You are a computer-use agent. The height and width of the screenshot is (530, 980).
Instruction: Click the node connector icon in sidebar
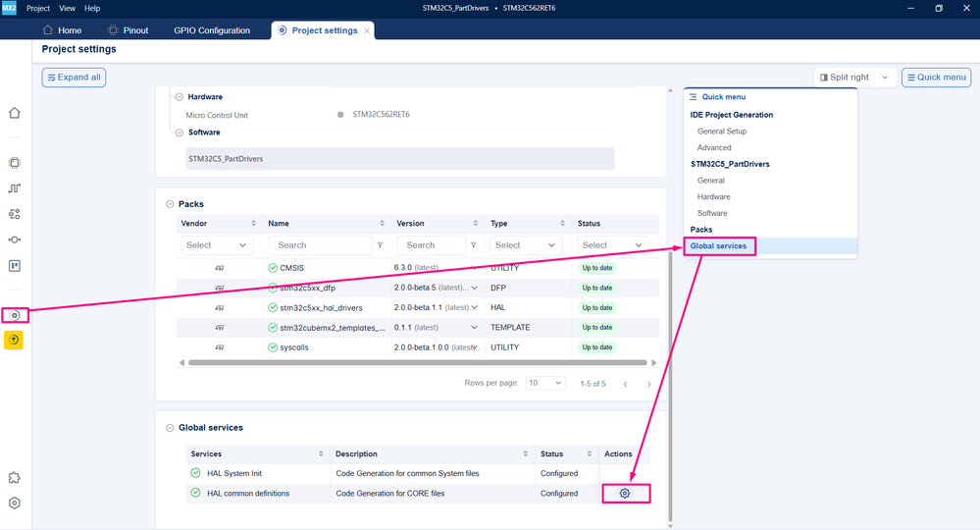click(x=15, y=240)
